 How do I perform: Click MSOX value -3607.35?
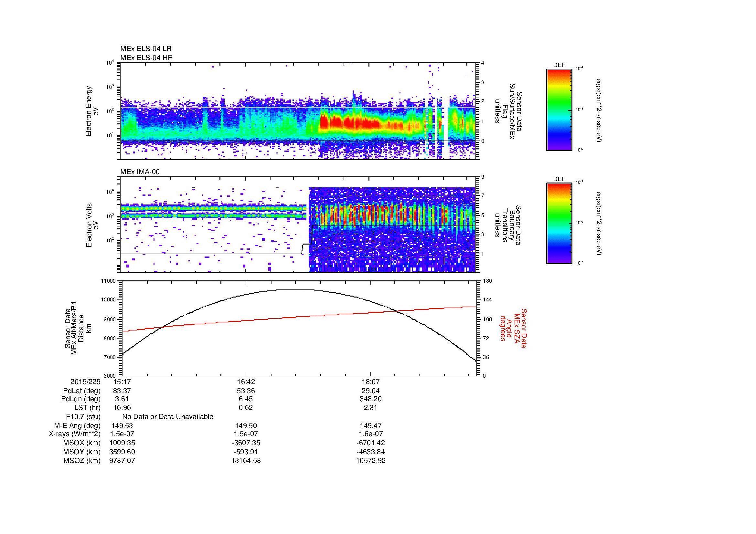(x=246, y=443)
